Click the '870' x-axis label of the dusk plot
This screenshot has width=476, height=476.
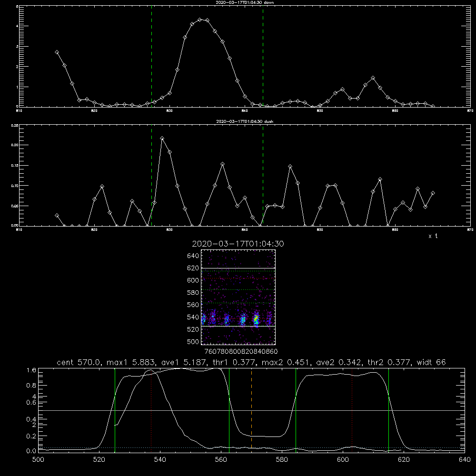tap(470, 230)
